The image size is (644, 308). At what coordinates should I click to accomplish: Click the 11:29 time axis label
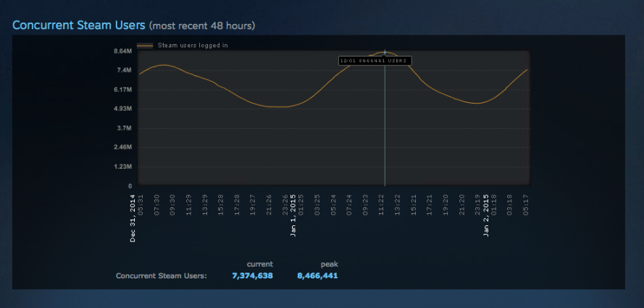click(x=188, y=204)
